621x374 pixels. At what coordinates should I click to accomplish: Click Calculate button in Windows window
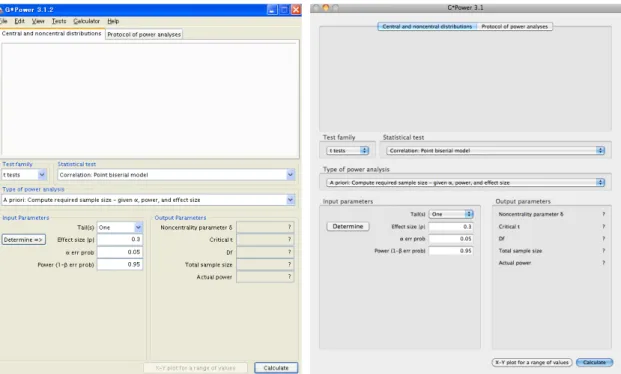point(276,368)
